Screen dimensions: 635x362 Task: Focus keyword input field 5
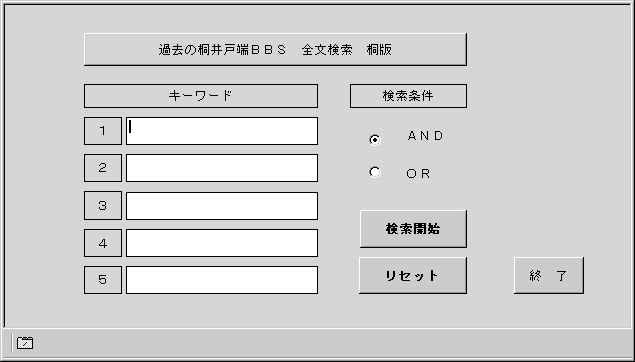coord(222,280)
